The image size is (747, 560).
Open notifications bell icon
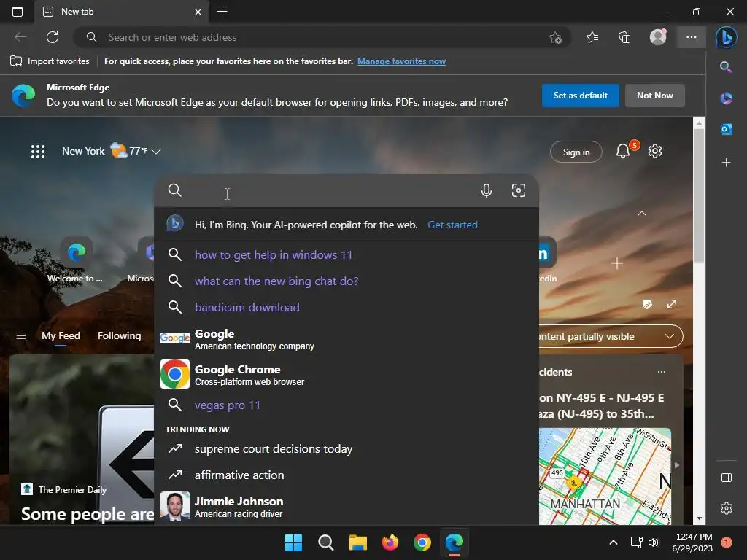[x=623, y=151]
